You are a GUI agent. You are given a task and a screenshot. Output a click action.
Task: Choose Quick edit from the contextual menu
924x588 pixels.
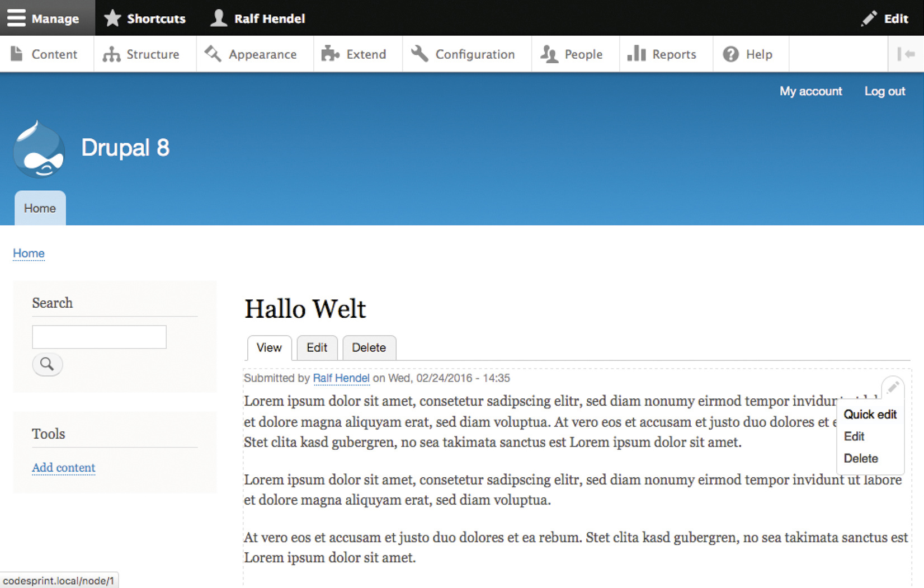tap(870, 415)
